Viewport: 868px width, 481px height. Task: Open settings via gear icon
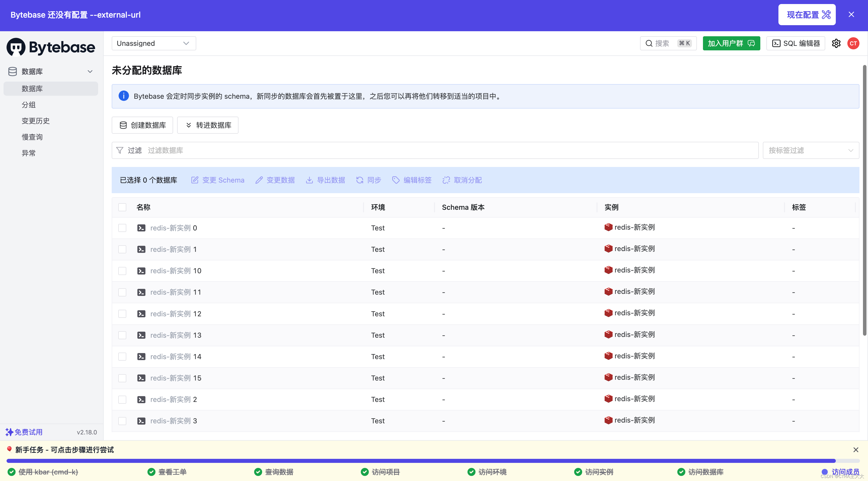(x=836, y=43)
